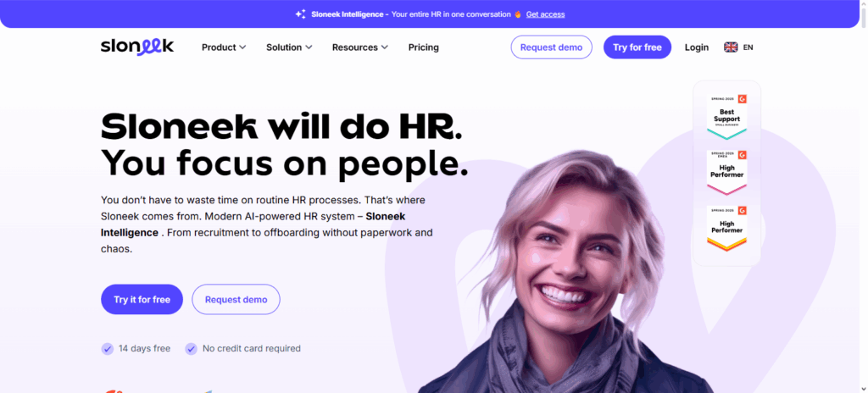Image resolution: width=868 pixels, height=393 pixels.
Task: Click the sparkle icon in top banner
Action: coord(301,14)
